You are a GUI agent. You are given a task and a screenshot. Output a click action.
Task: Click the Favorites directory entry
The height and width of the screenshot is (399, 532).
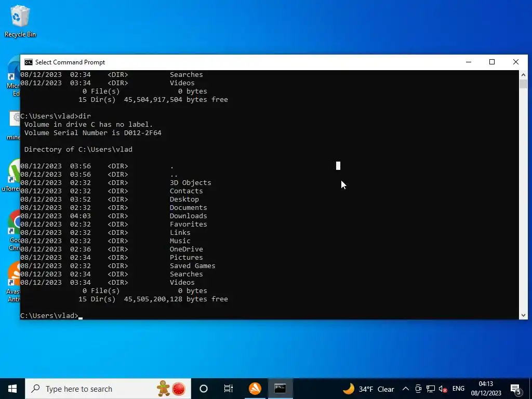click(x=188, y=224)
